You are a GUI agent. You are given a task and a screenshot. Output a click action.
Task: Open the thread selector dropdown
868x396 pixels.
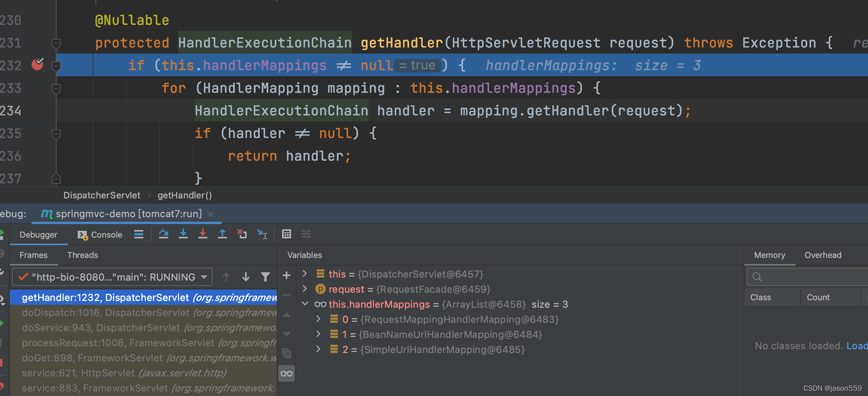pos(112,277)
